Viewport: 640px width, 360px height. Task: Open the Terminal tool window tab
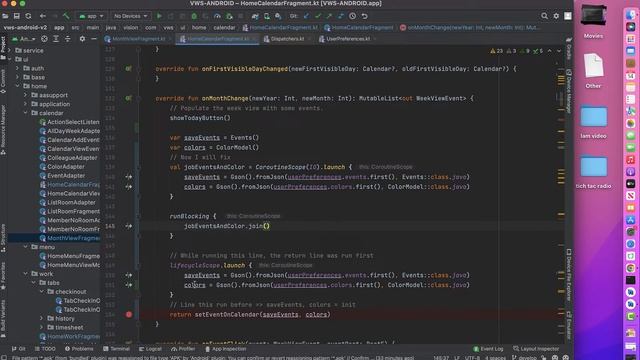pyautogui.click(x=116, y=349)
